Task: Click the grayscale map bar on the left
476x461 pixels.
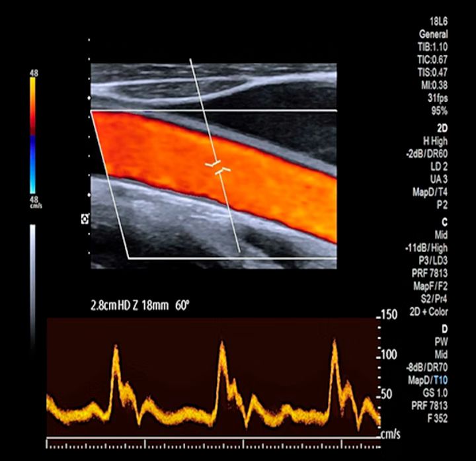Action: coord(32,284)
